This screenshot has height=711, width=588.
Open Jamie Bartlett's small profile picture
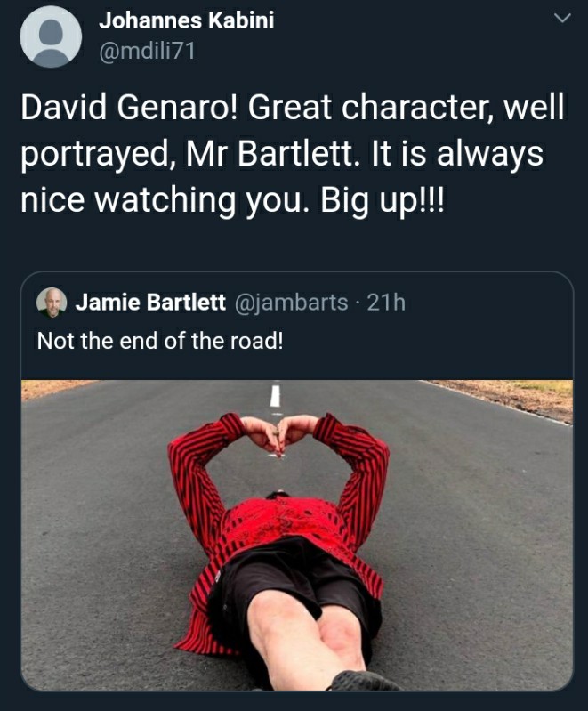pos(52,303)
